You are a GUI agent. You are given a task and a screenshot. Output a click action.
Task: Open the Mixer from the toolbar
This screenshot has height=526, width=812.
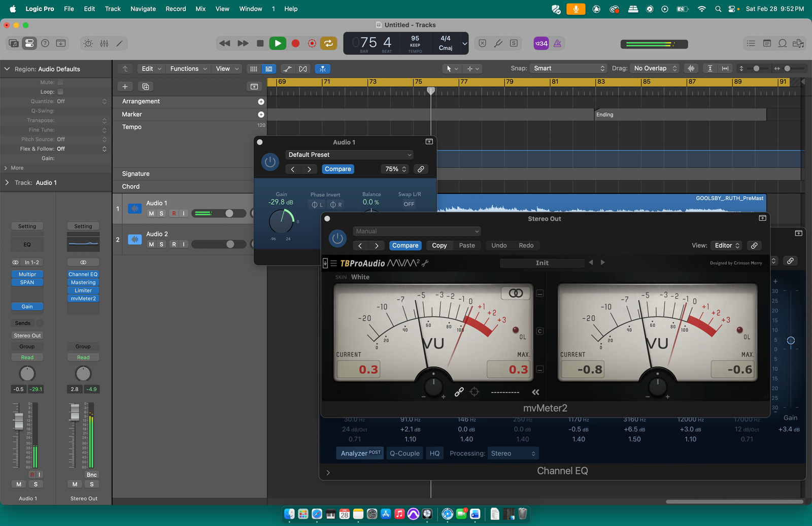click(x=104, y=44)
